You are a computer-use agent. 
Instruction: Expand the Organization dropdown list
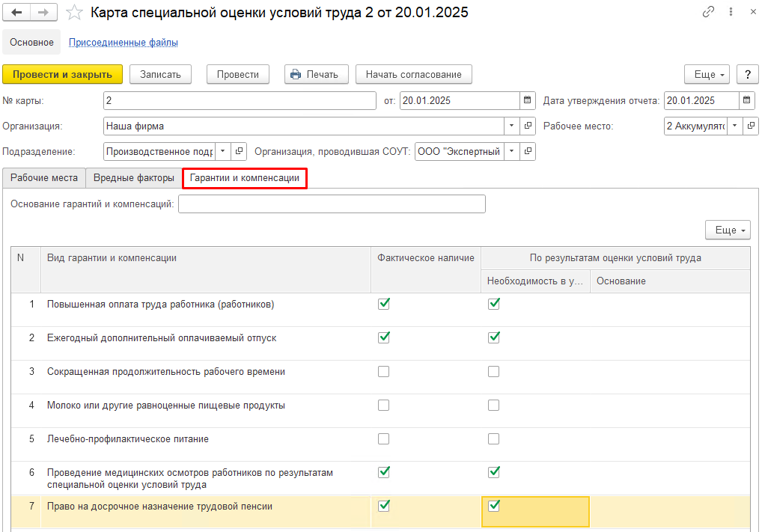tap(512, 126)
